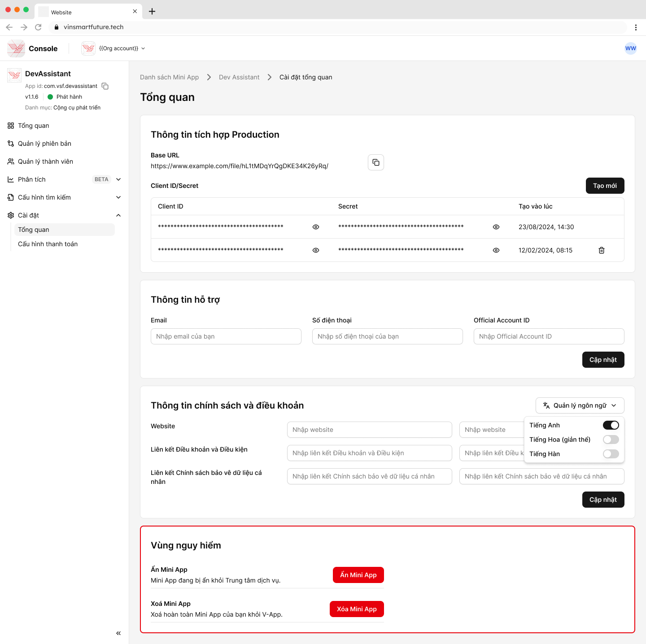Open Quản lý thành viên
646x644 pixels.
[x=45, y=161]
